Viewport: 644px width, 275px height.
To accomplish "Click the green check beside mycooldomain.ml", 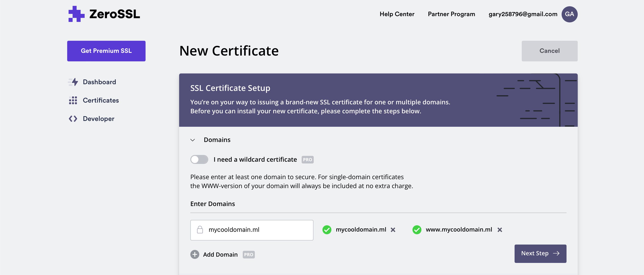I will [327, 230].
